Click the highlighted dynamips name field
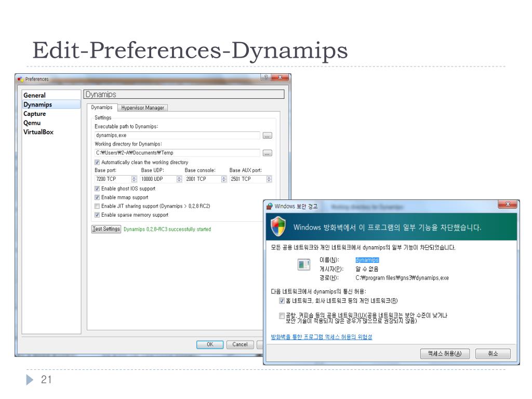Image resolution: width=532 pixels, height=399 pixels. (367, 260)
